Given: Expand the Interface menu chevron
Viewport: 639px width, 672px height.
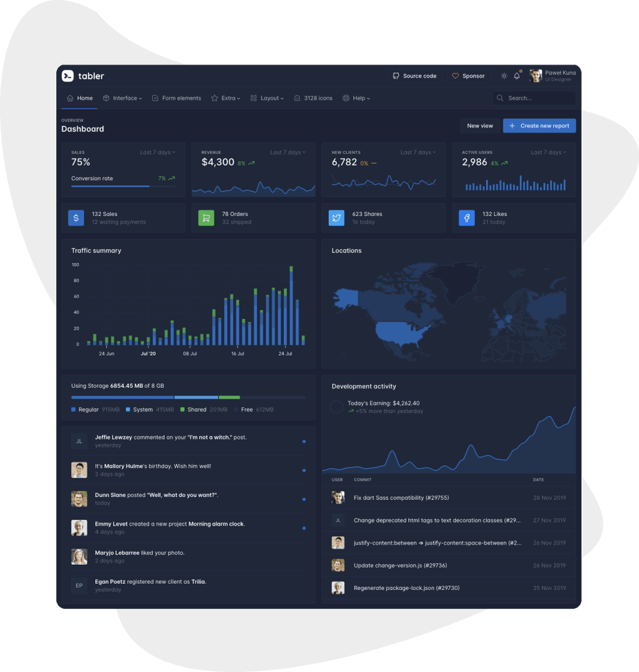Looking at the screenshot, I should [139, 98].
